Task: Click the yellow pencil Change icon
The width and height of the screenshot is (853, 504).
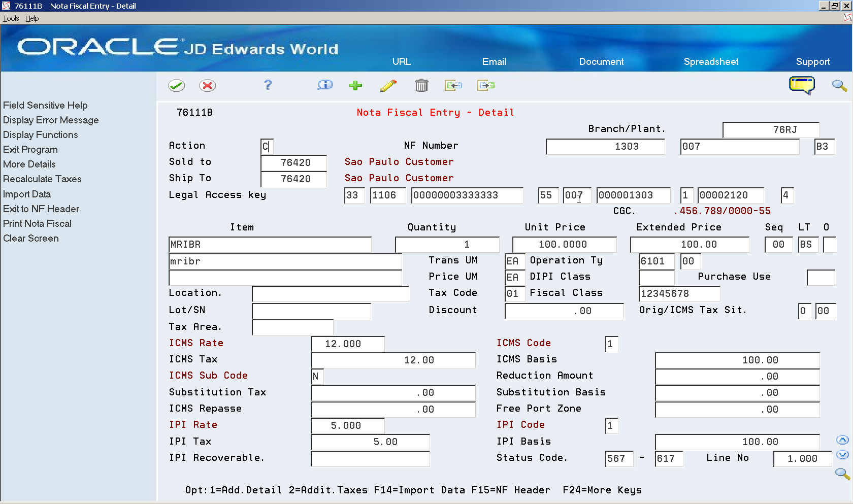Action: [388, 85]
